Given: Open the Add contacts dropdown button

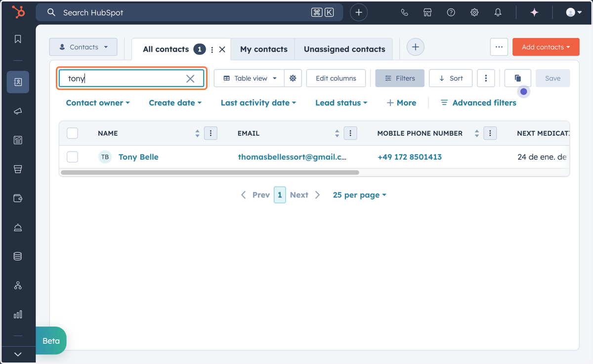Looking at the screenshot, I should 546,47.
